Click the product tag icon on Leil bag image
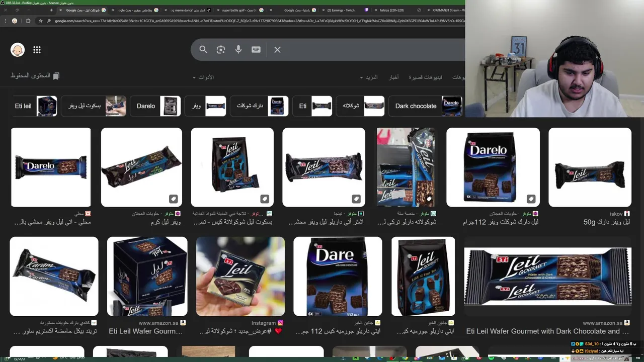Viewport: 644px width, 362px height. coord(265,199)
